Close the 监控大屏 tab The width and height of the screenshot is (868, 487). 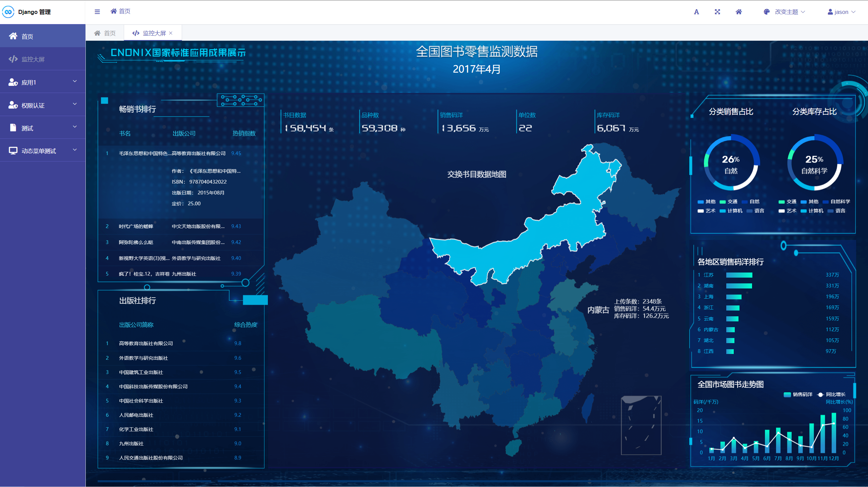click(171, 33)
